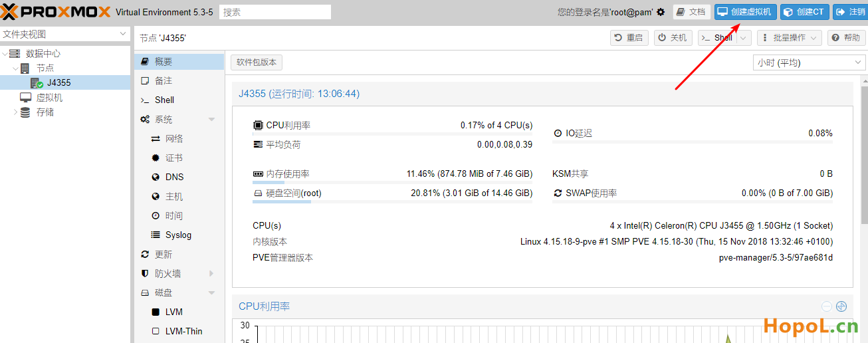This screenshot has width=868, height=343.
Task: Click the pve-manager version text
Action: pos(776,258)
